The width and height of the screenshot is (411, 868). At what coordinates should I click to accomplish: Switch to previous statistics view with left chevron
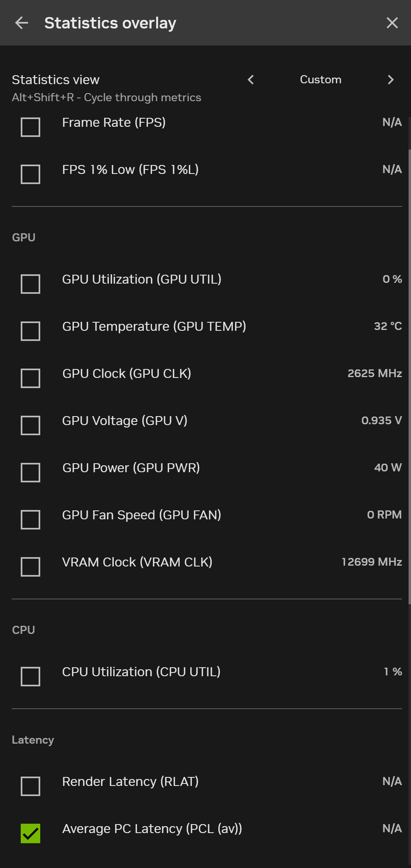coord(251,80)
